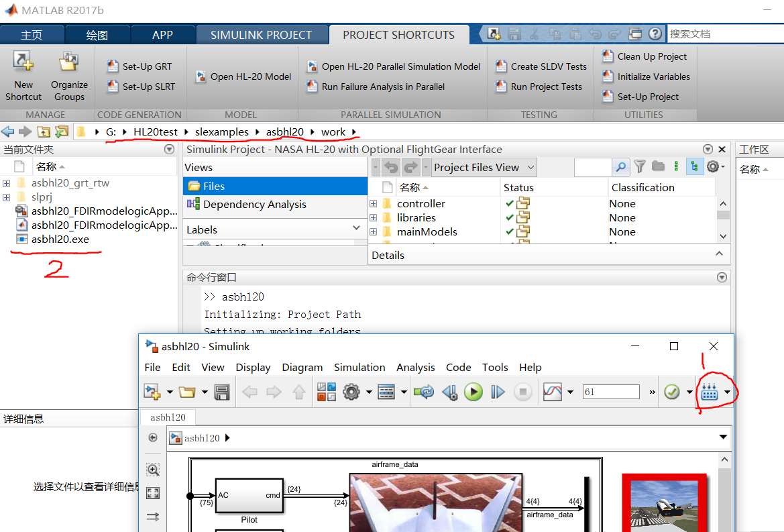Screen dimensions: 784x532
Task: Click the search magnifier in Project Files View
Action: 621,167
